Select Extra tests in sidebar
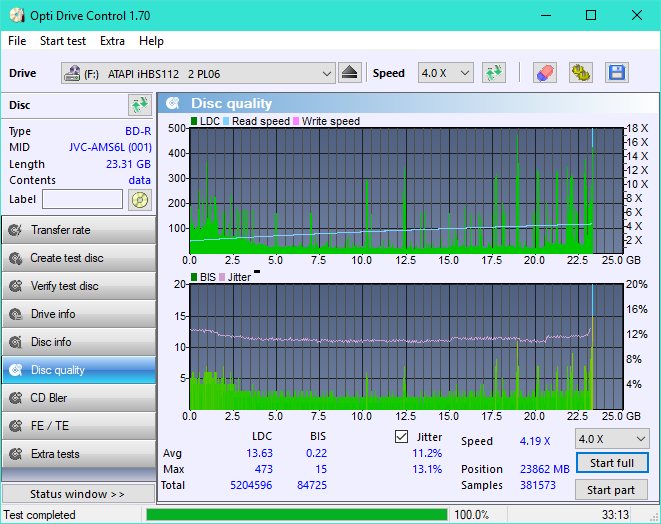This screenshot has height=524, width=661. 79,454
